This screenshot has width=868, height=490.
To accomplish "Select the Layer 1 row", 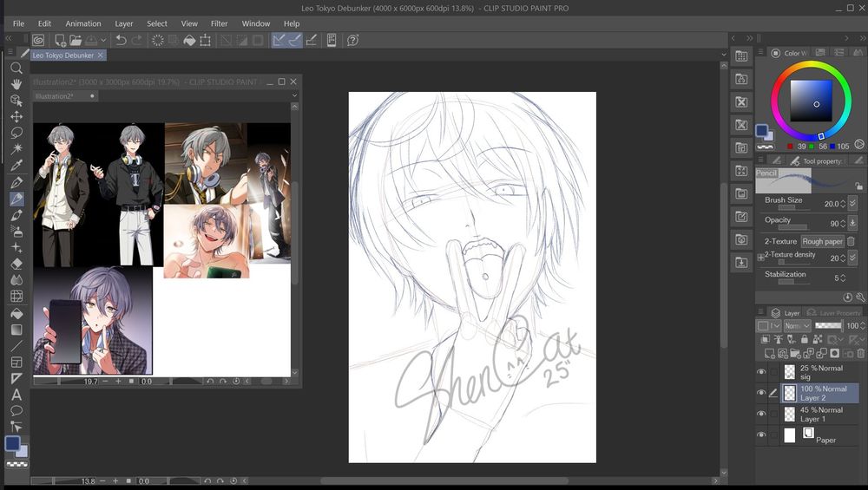I will (x=819, y=415).
